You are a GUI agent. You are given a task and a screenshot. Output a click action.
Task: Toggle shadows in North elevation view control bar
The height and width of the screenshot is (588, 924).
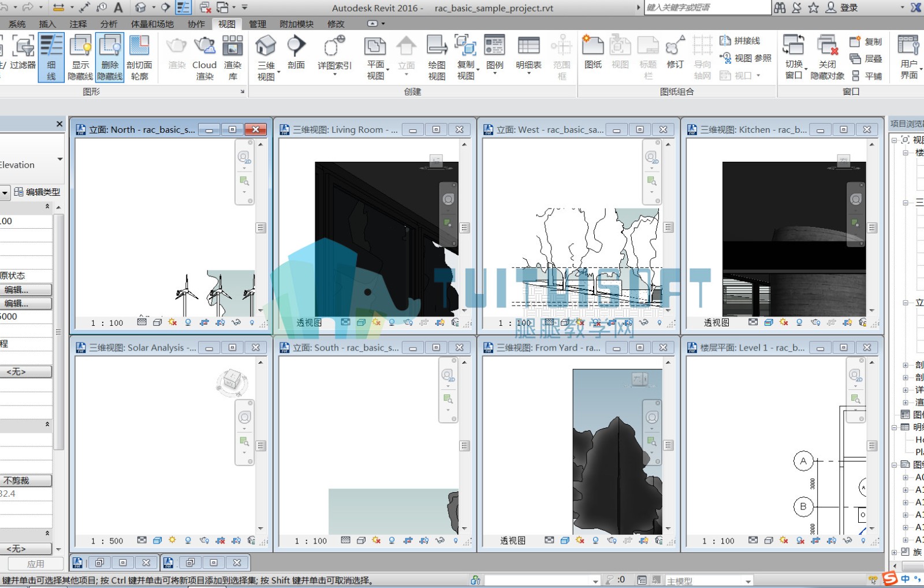[188, 322]
